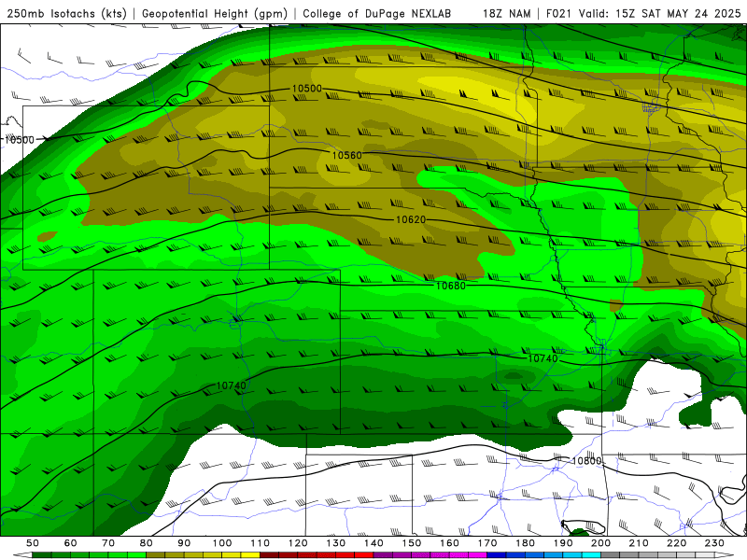Click the '15Z SAT MAY 24 2025' valid time
747x560 pixels.
point(679,13)
